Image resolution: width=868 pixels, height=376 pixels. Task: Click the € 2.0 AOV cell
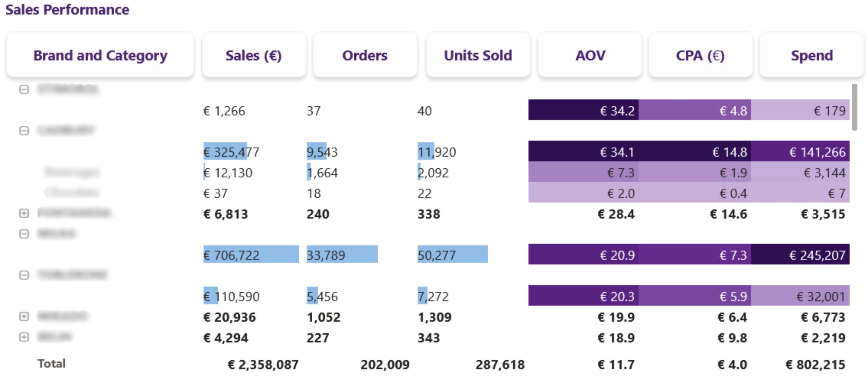pyautogui.click(x=583, y=192)
